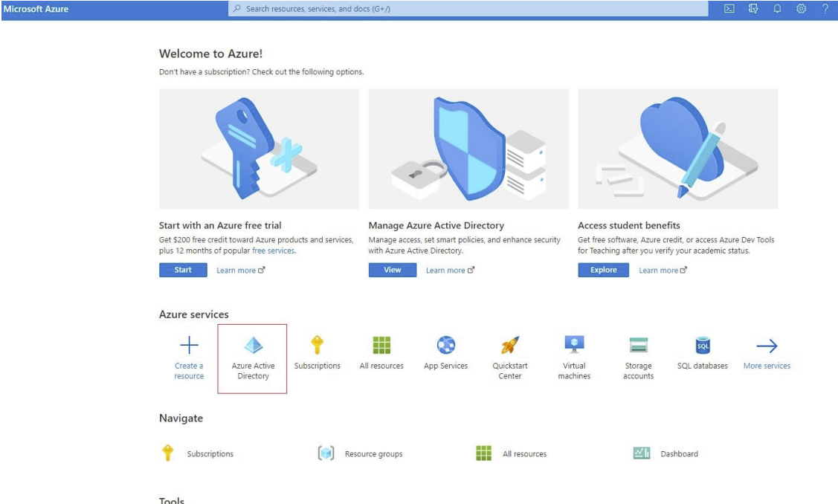The height and width of the screenshot is (504, 838).
Task: Click the Virtual machines label
Action: [x=575, y=371]
